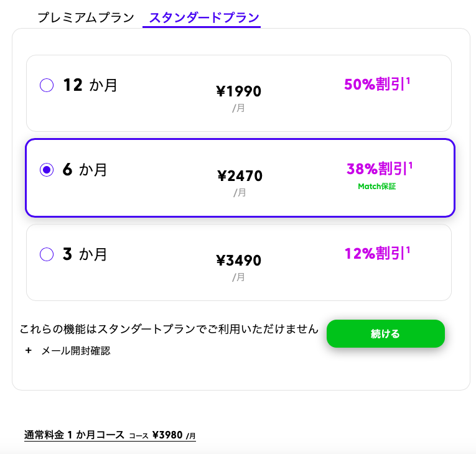
Task: Click the 50%割引 discount label
Action: (377, 84)
